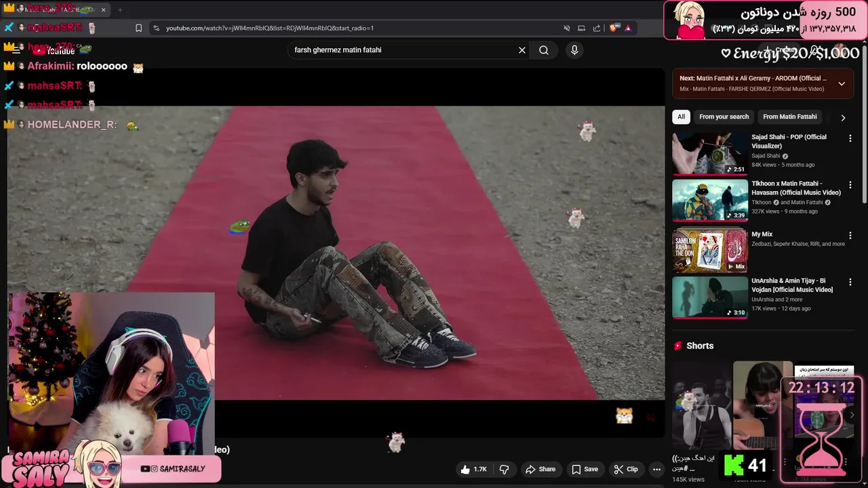Open the YouTube hamburger guide menu

pyautogui.click(x=16, y=50)
